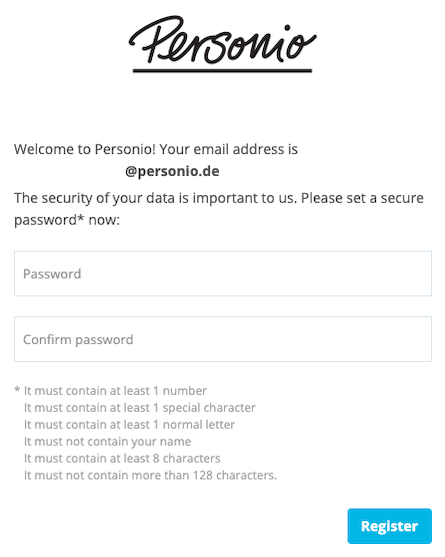Screen dimensions: 445x557
Task: Click the 'Please set a secure' phrase
Action: pos(362,198)
